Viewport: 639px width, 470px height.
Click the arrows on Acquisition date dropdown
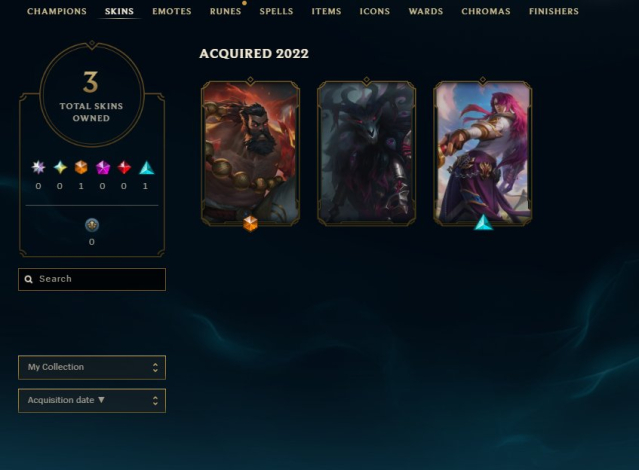pos(155,400)
